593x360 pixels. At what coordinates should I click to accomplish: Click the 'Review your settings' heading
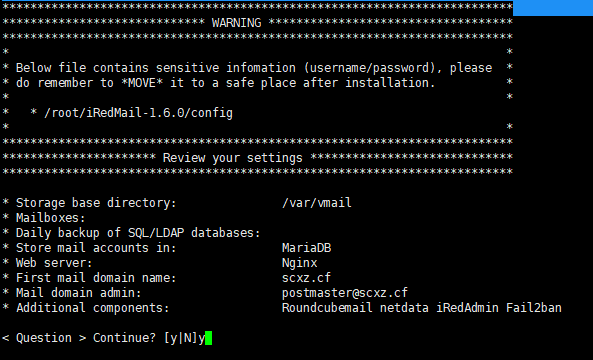tap(233, 158)
